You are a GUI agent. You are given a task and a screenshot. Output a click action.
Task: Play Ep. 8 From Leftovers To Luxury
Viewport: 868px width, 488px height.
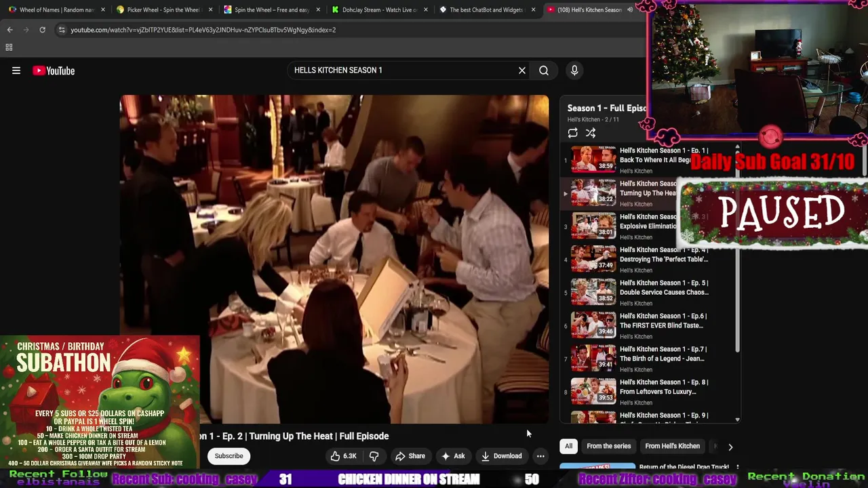point(648,392)
